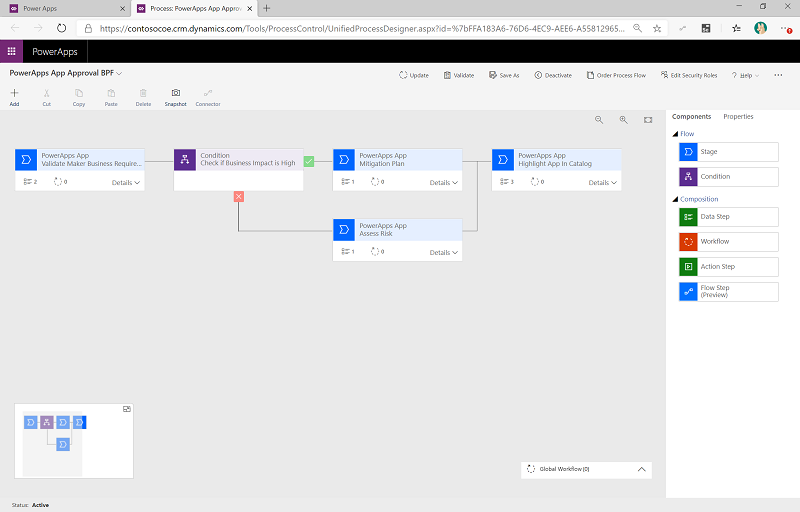
Task: Switch to the Properties tab
Action: tap(738, 117)
